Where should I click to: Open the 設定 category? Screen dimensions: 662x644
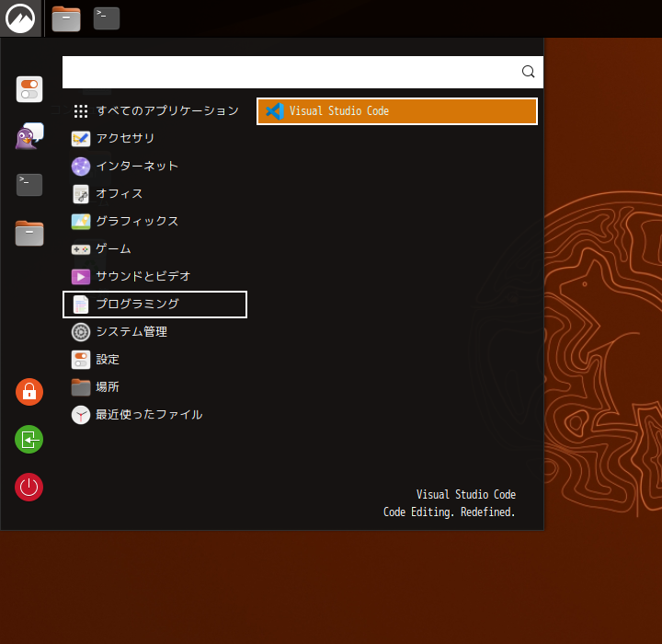[154, 360]
